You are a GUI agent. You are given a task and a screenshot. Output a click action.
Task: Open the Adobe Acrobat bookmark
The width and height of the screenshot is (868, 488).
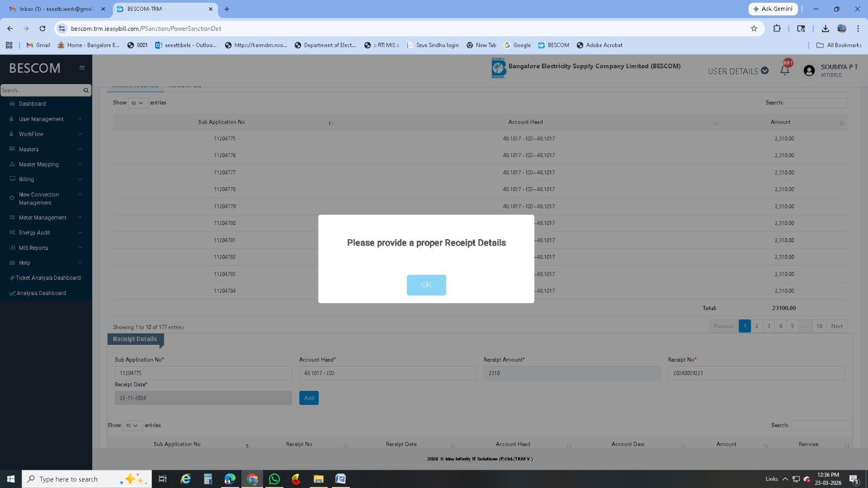click(599, 45)
